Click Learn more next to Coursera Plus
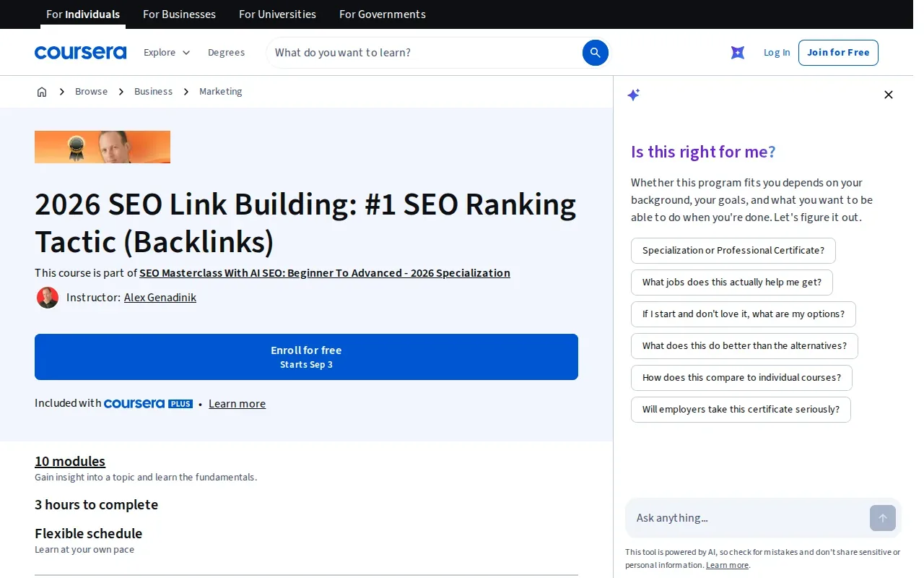The height and width of the screenshot is (578, 924). coord(237,404)
